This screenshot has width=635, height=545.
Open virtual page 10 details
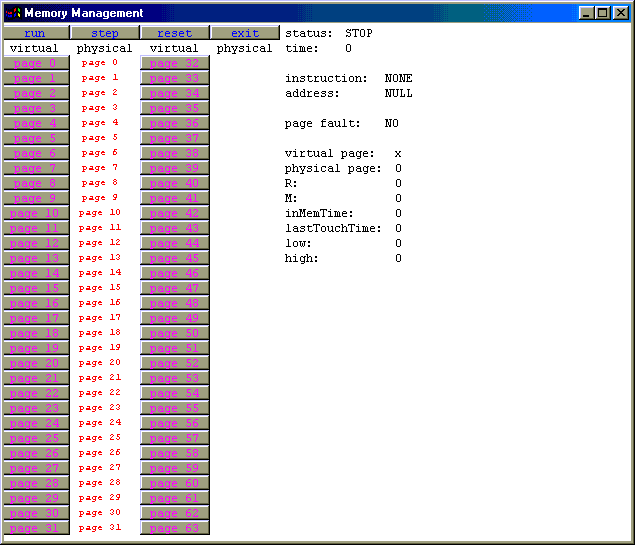click(x=35, y=213)
